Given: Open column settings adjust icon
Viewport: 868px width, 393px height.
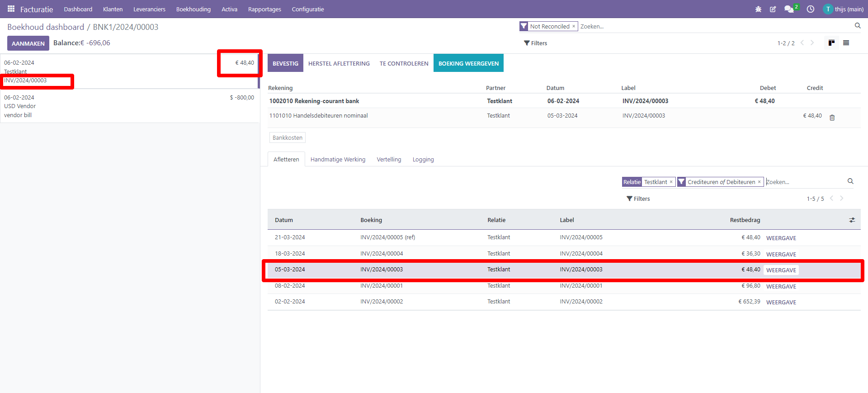Looking at the screenshot, I should point(852,220).
